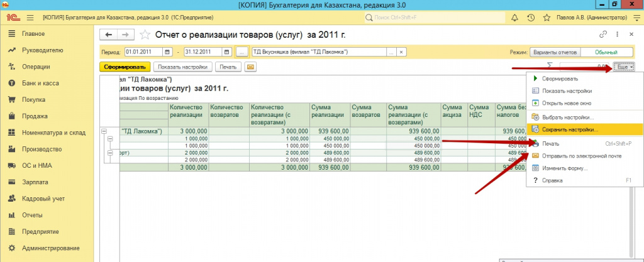
Task: Open calendar for end date 31.12.2011
Action: coord(226,52)
